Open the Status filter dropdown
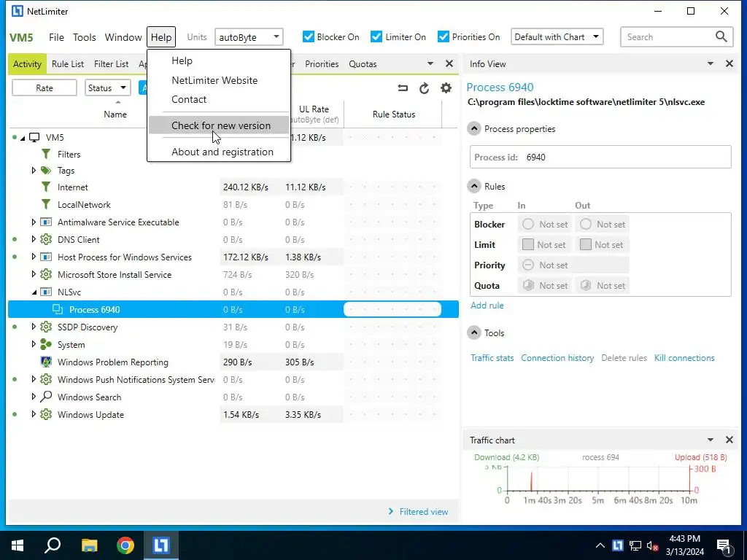This screenshot has height=560, width=747. click(x=108, y=87)
